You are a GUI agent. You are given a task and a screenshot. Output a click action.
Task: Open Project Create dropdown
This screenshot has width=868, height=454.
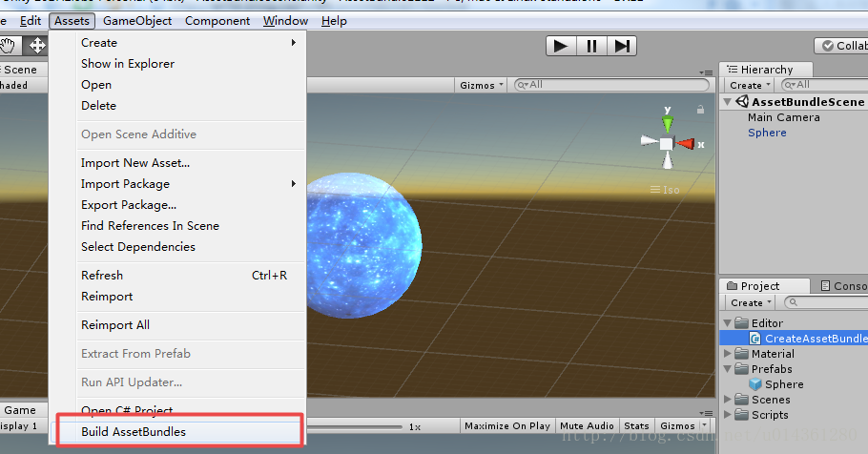[x=751, y=303]
